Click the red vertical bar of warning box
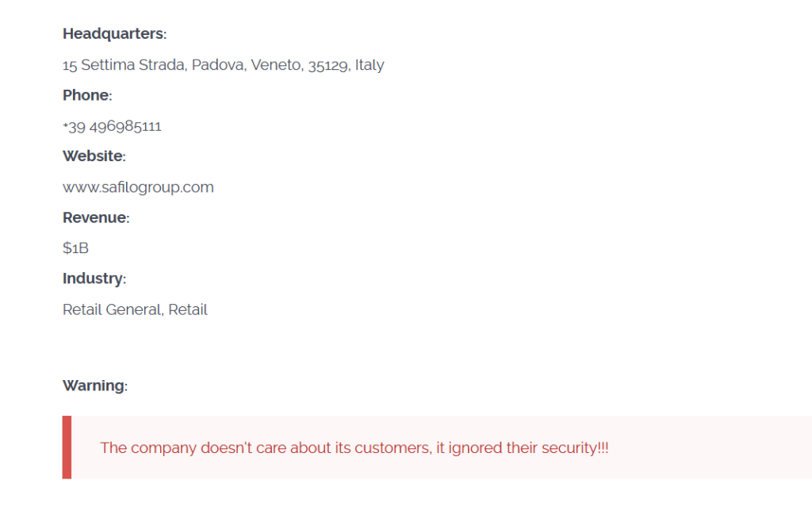Image resolution: width=812 pixels, height=507 pixels. pyautogui.click(x=67, y=447)
